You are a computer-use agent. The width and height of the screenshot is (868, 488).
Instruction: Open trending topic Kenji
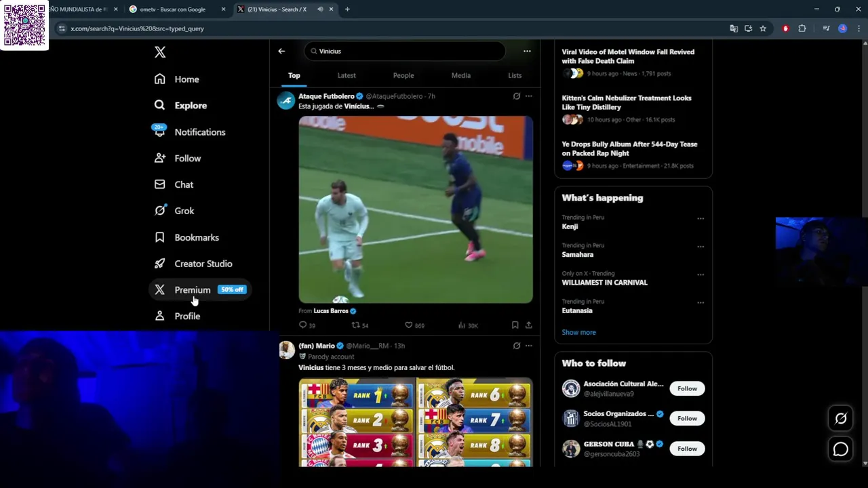[x=570, y=226]
